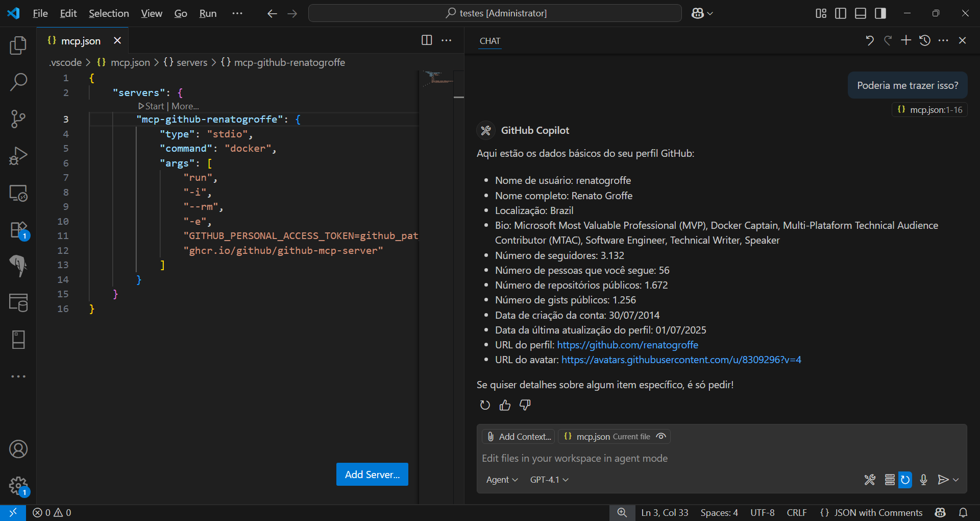Open the Agent mode dropdown
The height and width of the screenshot is (521, 980).
(502, 480)
